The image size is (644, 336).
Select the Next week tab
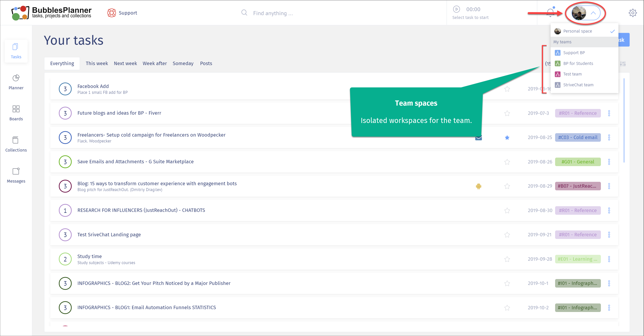click(x=125, y=64)
